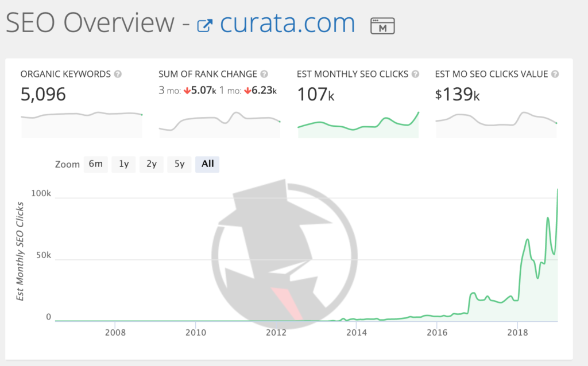Click the Zoom label left of range buttons
Viewport: 588px width, 366px height.
[68, 165]
